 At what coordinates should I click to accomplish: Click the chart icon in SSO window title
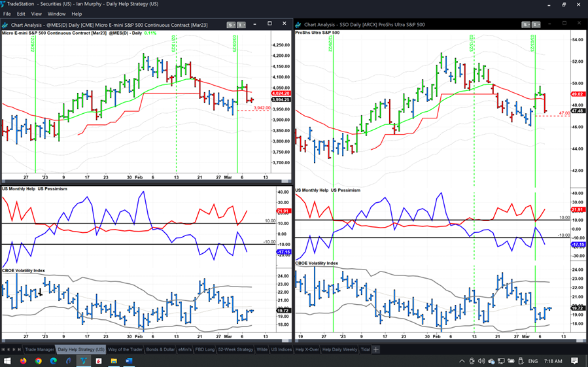point(298,25)
